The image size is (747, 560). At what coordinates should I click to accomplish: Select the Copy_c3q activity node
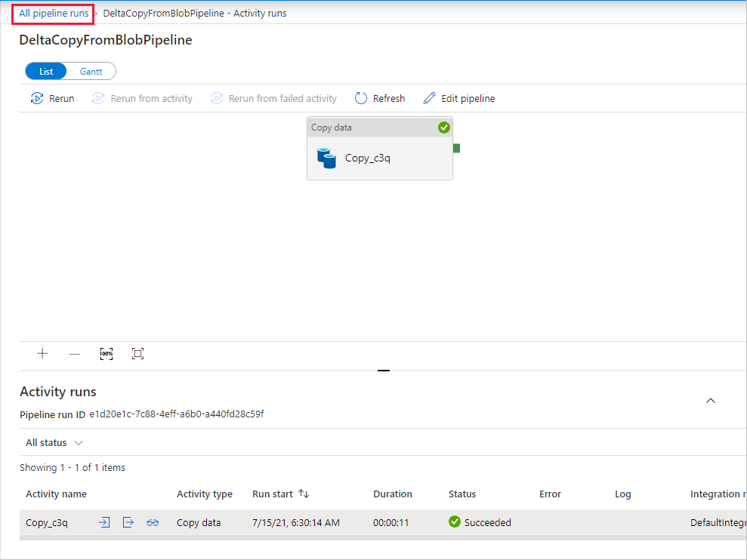380,149
